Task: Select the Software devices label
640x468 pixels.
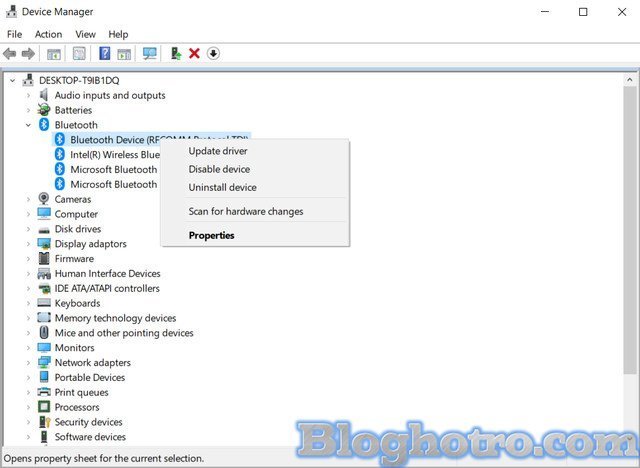Action: [x=90, y=437]
